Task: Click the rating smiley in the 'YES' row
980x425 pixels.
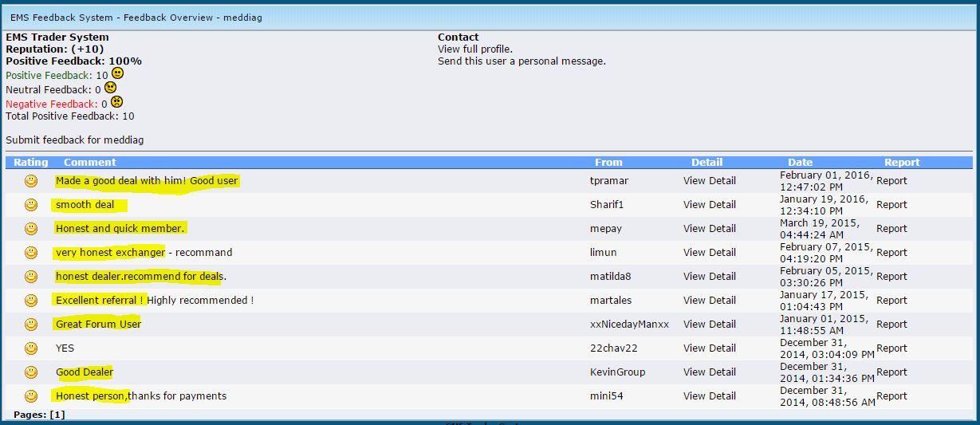Action: pyautogui.click(x=31, y=348)
